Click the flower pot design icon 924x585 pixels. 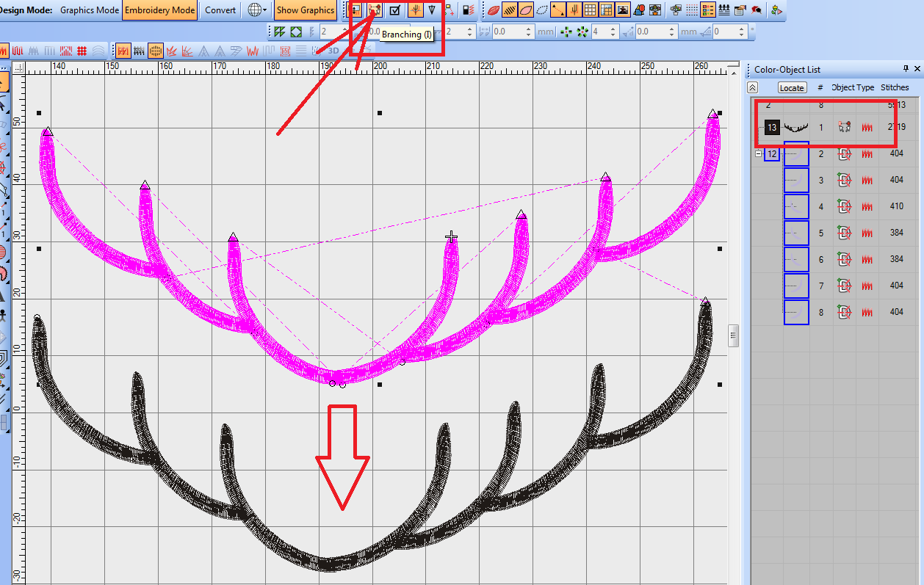[655, 10]
